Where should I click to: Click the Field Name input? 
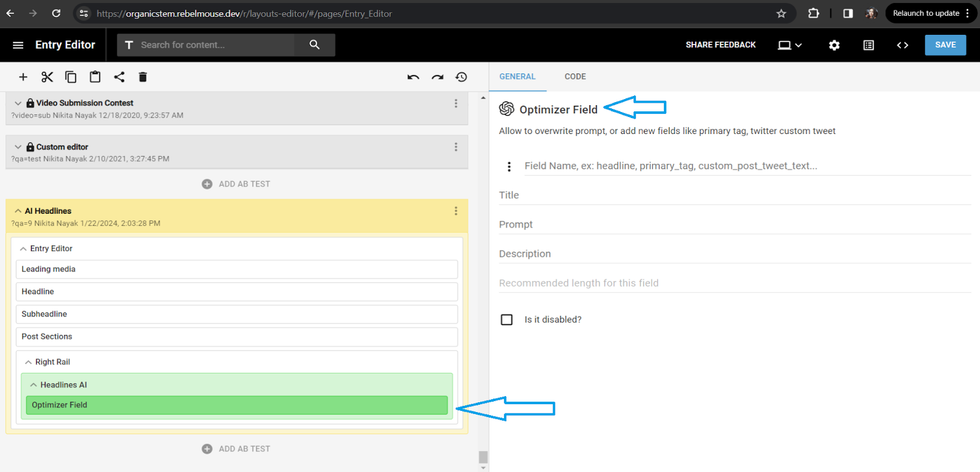coord(747,166)
